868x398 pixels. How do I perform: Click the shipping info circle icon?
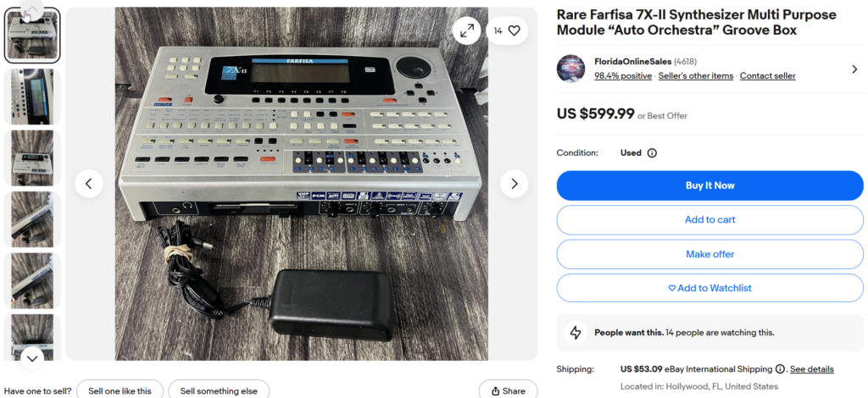pyautogui.click(x=780, y=369)
